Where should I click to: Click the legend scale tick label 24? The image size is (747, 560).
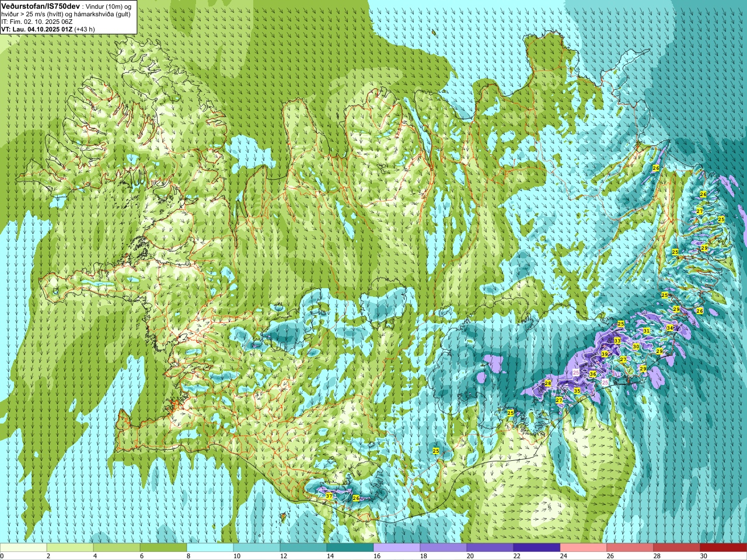tap(564, 556)
